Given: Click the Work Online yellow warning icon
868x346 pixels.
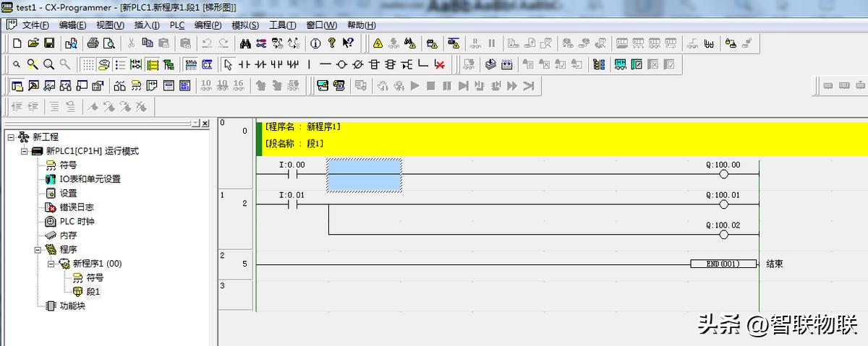Looking at the screenshot, I should pyautogui.click(x=378, y=43).
